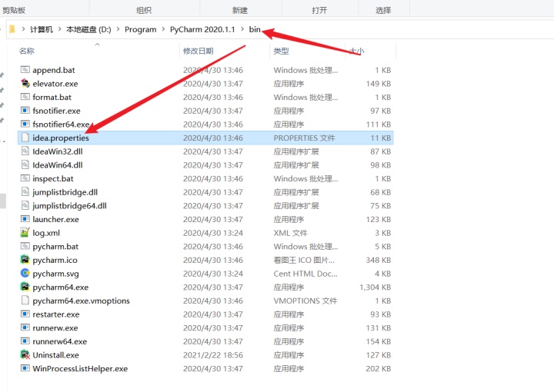Click the runnerw.exe file icon

click(25, 327)
